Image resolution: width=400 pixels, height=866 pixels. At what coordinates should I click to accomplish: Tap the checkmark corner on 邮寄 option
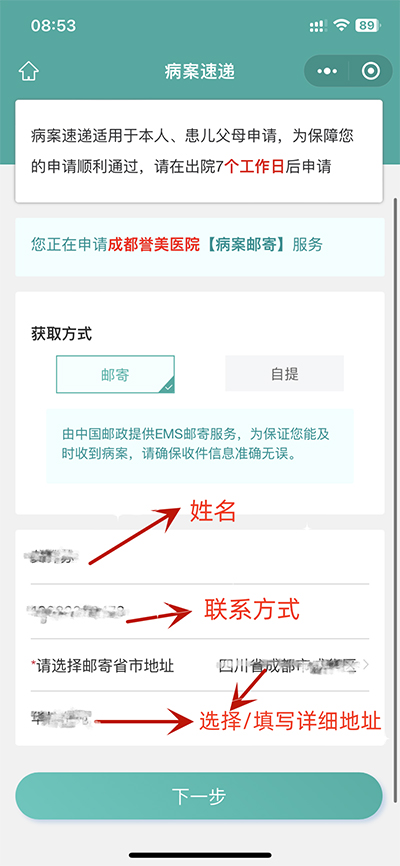tap(168, 387)
